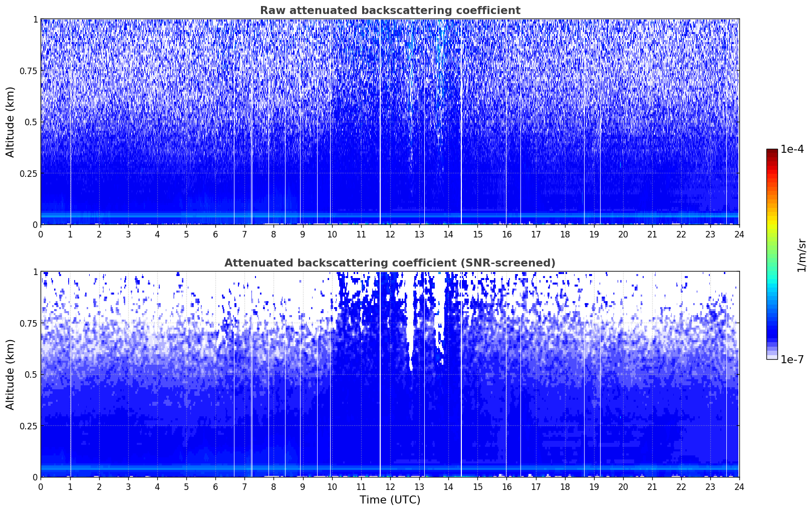This screenshot has width=812, height=511.
Task: Select hour 18 tick on top plot axis
Action: [x=565, y=234]
